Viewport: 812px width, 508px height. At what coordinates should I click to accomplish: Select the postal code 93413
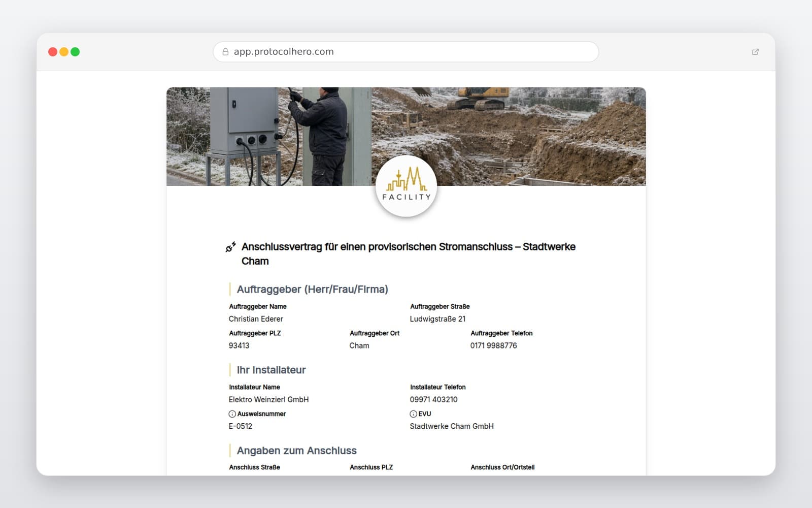pos(239,345)
